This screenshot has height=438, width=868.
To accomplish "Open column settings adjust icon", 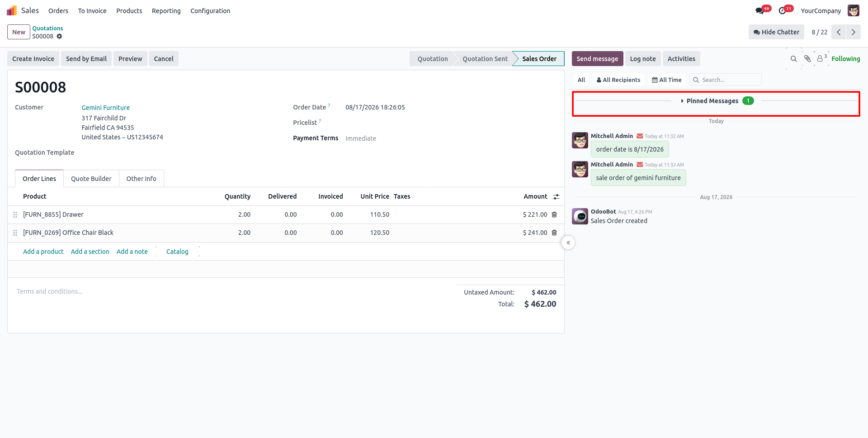I will point(556,196).
